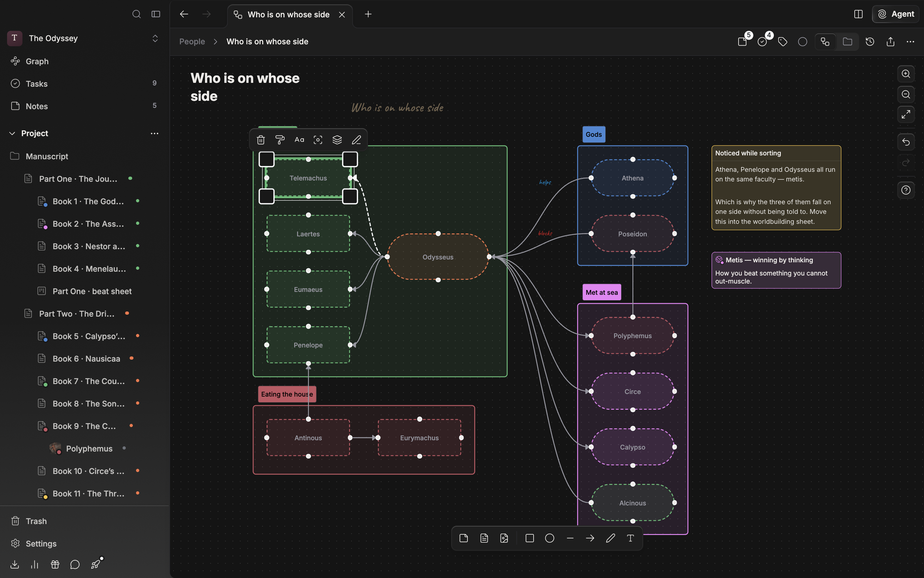The height and width of the screenshot is (578, 924).
Task: Click the status circle icon in header
Action: [803, 41]
